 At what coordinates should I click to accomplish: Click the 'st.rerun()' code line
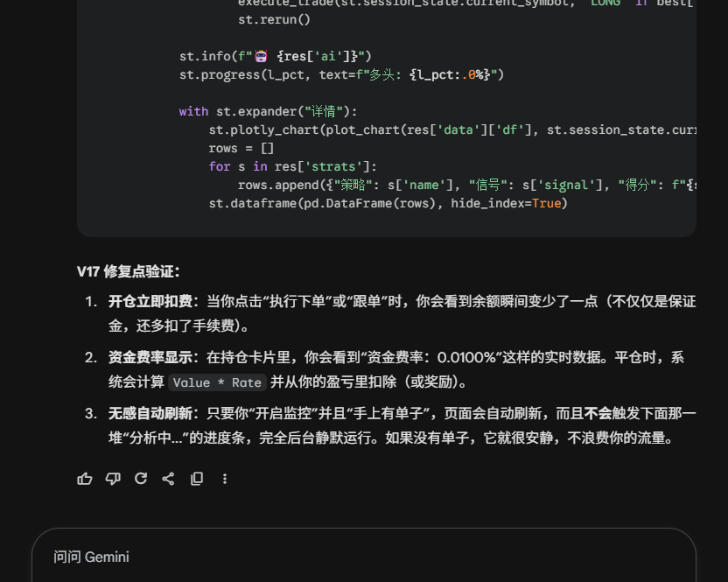coord(274,19)
